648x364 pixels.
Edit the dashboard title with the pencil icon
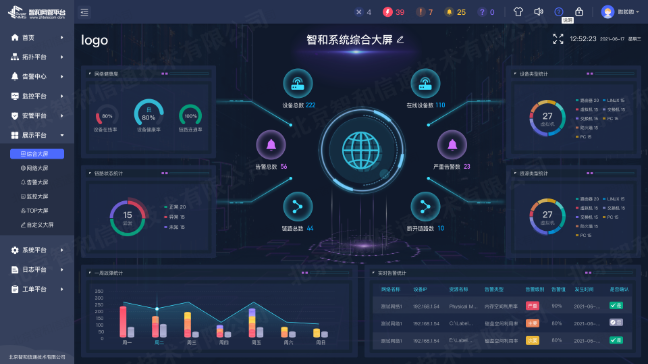click(400, 40)
